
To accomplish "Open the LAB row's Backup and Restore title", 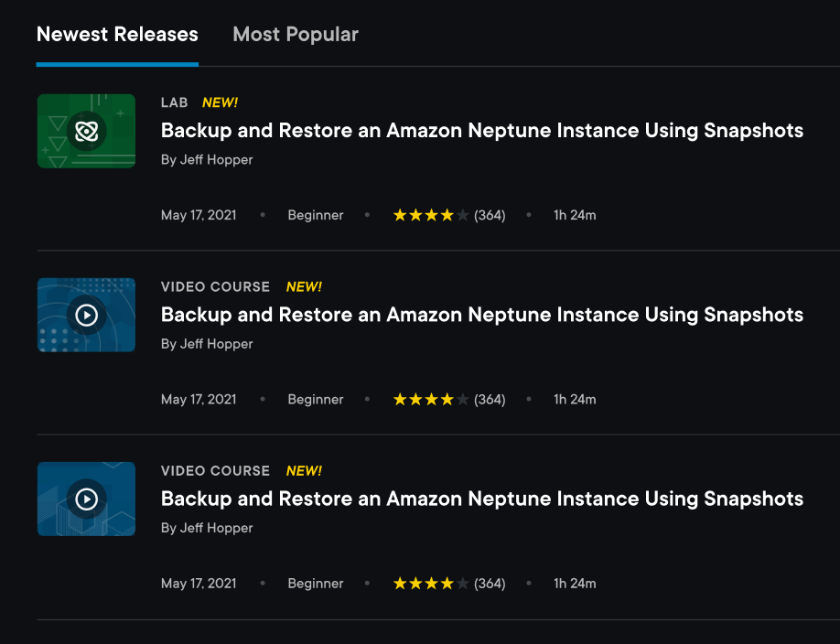I will [x=482, y=131].
